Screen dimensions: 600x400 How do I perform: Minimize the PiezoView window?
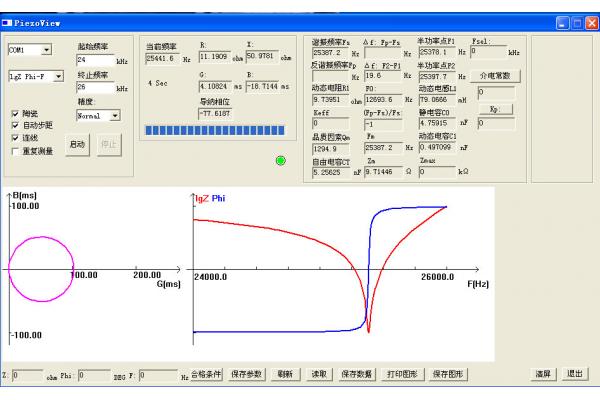pyautogui.click(x=562, y=23)
